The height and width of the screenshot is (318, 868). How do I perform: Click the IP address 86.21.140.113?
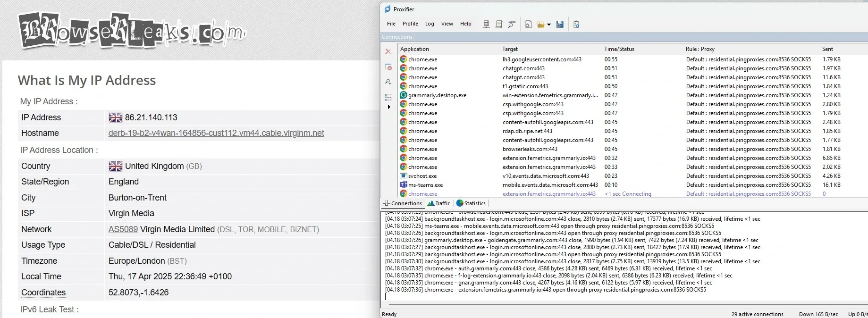click(151, 117)
